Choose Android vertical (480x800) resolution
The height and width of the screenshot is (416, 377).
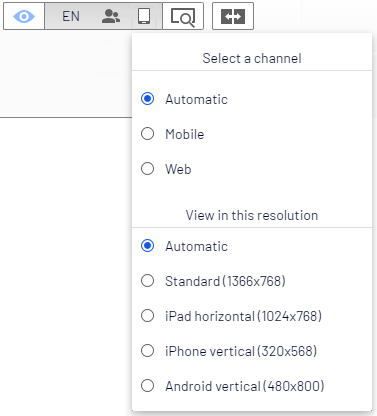tap(147, 386)
